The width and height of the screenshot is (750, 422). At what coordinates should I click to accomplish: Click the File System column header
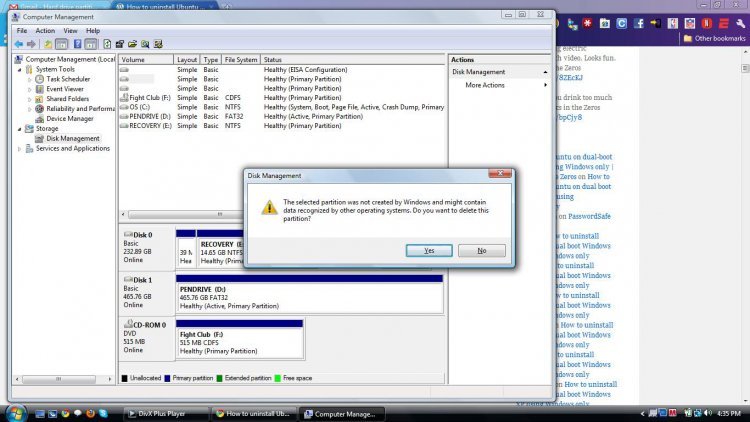241,60
